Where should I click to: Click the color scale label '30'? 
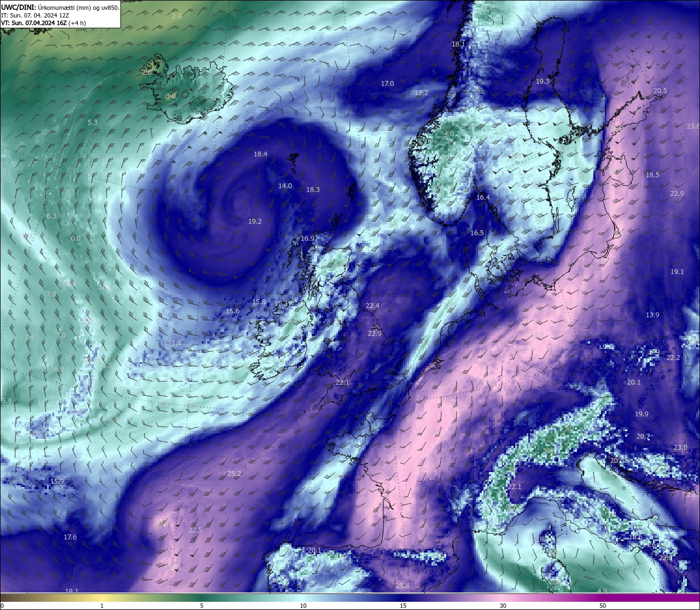(x=503, y=606)
